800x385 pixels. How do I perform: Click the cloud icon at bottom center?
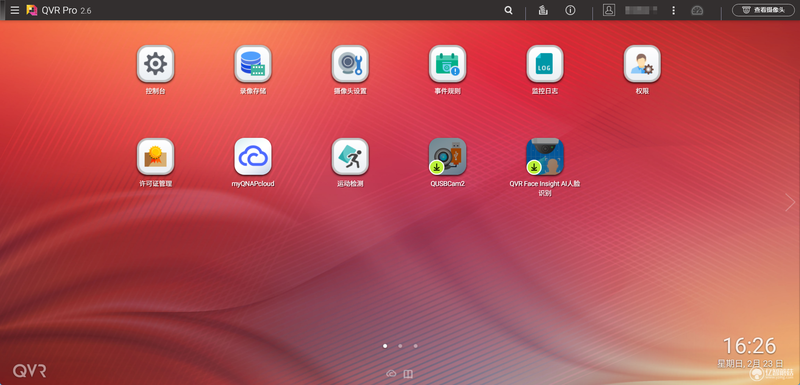(391, 374)
